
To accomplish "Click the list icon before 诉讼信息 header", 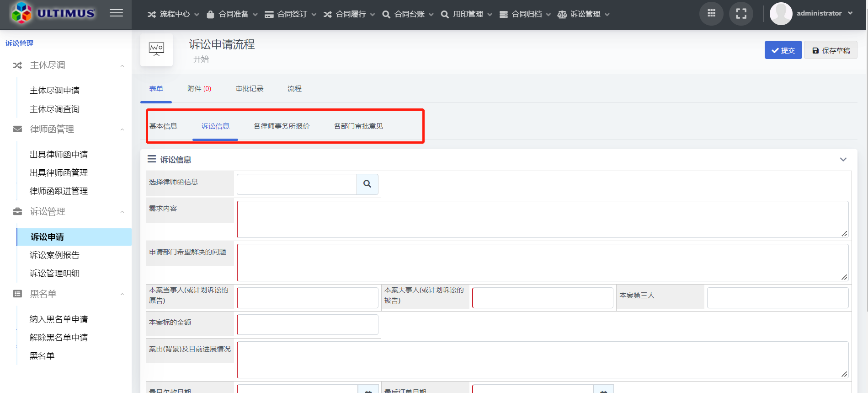I will tap(152, 159).
